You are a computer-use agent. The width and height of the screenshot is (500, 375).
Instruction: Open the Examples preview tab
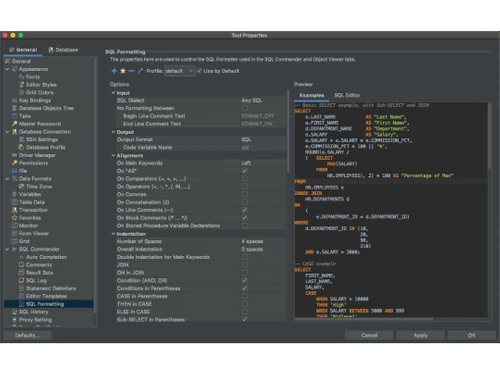click(x=312, y=95)
